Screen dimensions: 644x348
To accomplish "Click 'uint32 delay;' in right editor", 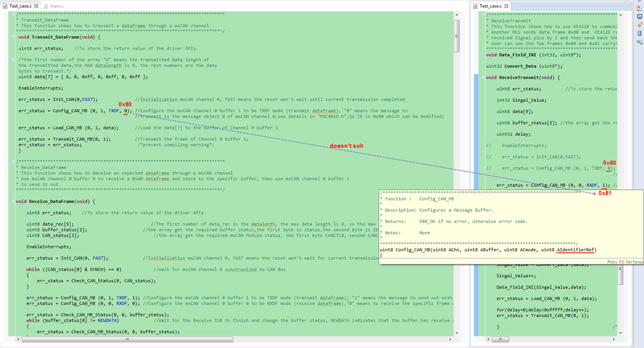I will pyautogui.click(x=513, y=134).
